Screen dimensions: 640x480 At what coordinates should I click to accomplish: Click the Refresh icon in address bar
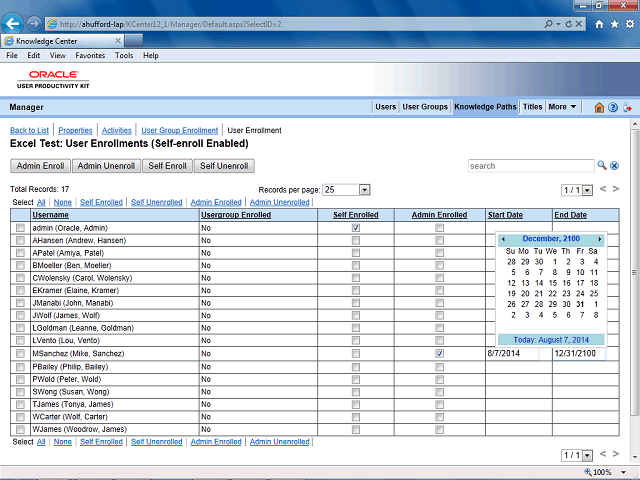coord(569,24)
